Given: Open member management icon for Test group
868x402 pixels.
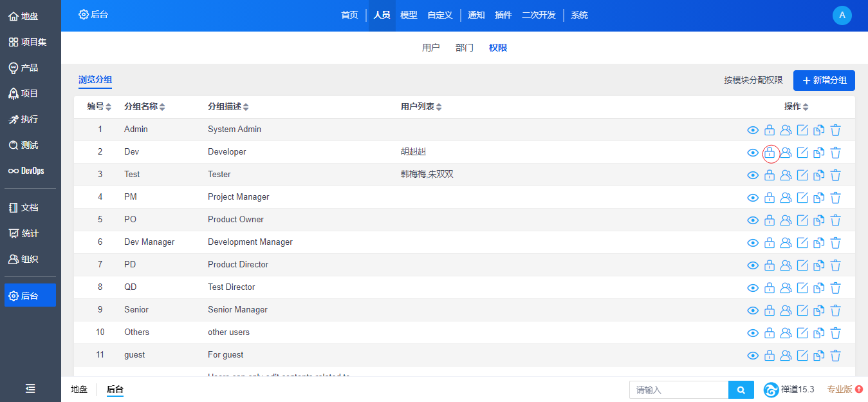Looking at the screenshot, I should point(786,175).
